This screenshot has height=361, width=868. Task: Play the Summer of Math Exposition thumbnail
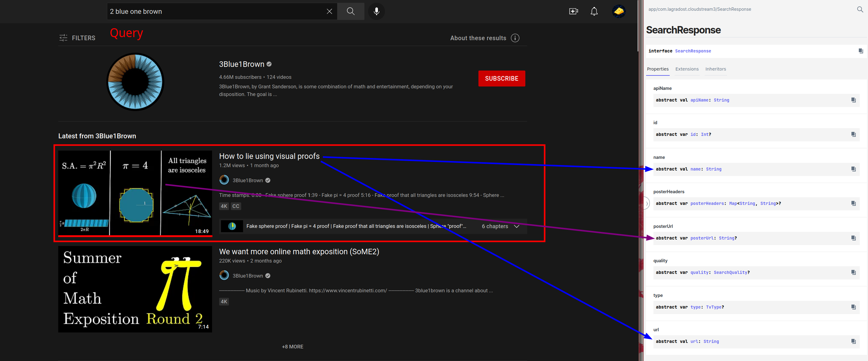[135, 289]
